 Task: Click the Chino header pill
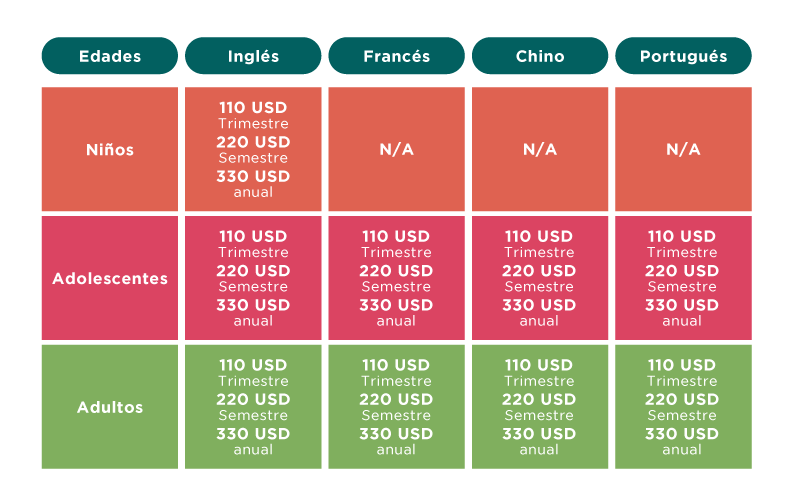[x=540, y=56]
